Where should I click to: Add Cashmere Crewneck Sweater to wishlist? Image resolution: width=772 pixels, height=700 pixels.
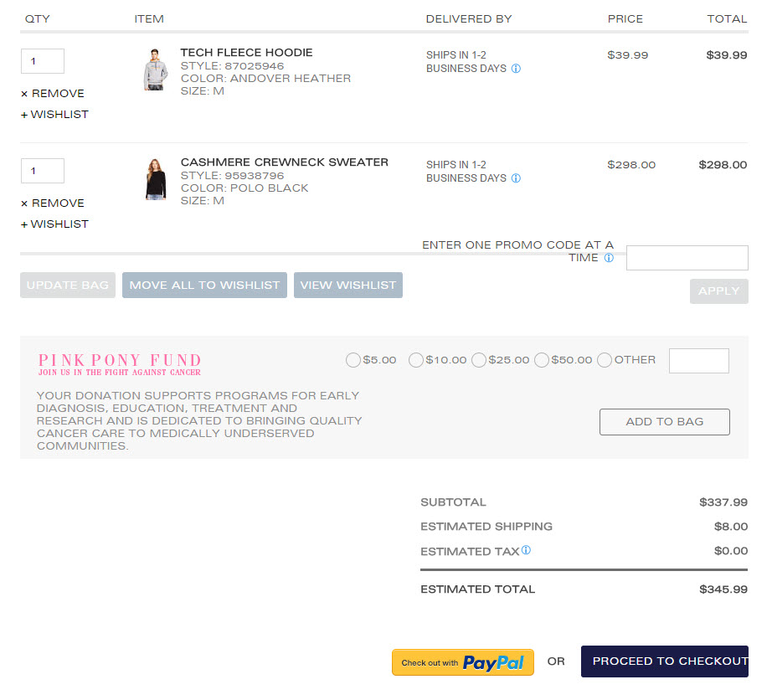click(x=54, y=224)
